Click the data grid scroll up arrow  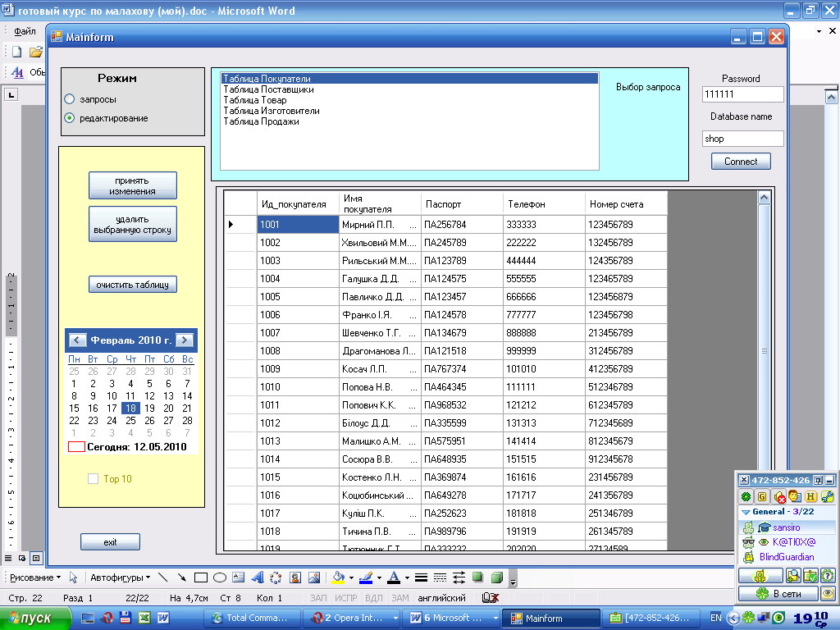[x=765, y=199]
